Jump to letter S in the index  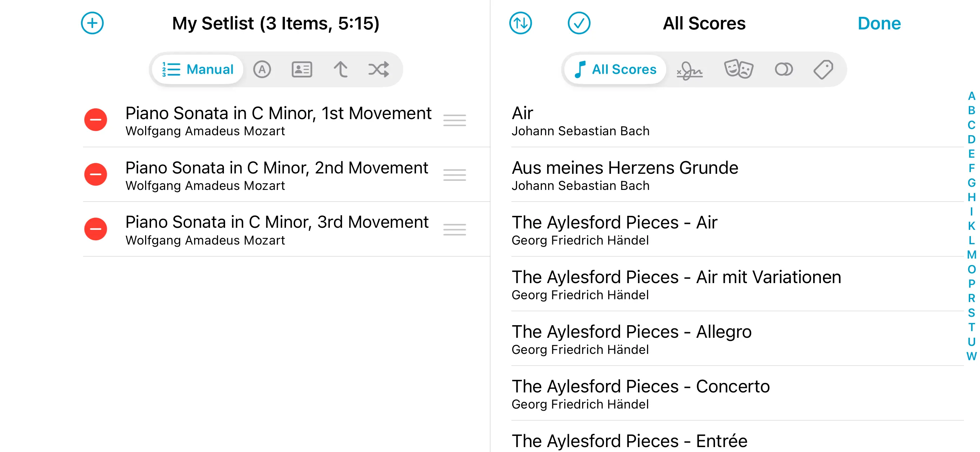click(971, 313)
